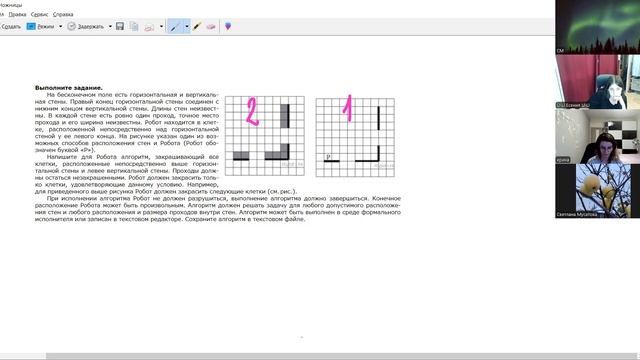This screenshot has width=640, height=360.
Task: Save the snip with the floppy disk icon
Action: pos(120,27)
